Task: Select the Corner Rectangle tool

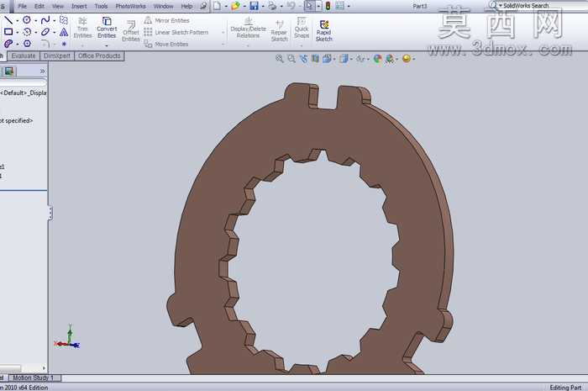Action: pyautogui.click(x=8, y=32)
